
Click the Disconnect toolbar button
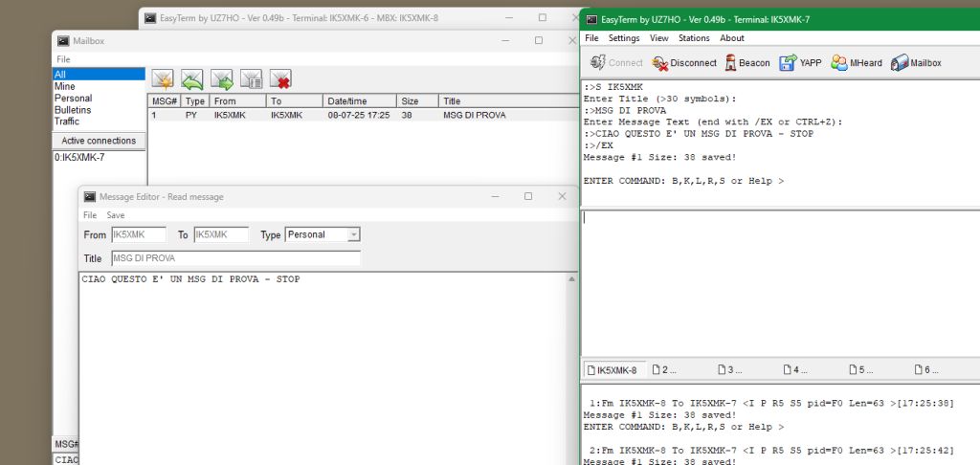tap(684, 62)
